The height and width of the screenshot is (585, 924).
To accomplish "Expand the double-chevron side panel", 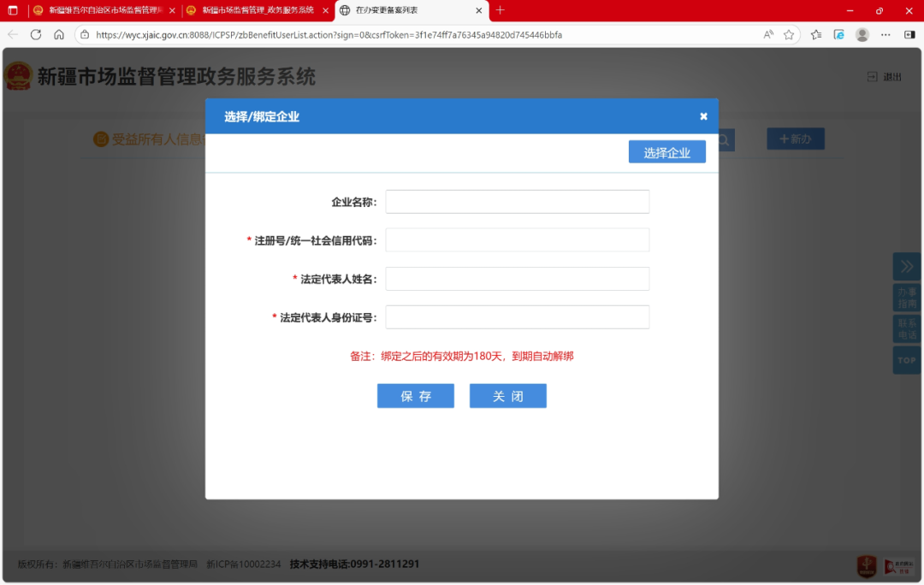I will click(x=906, y=267).
